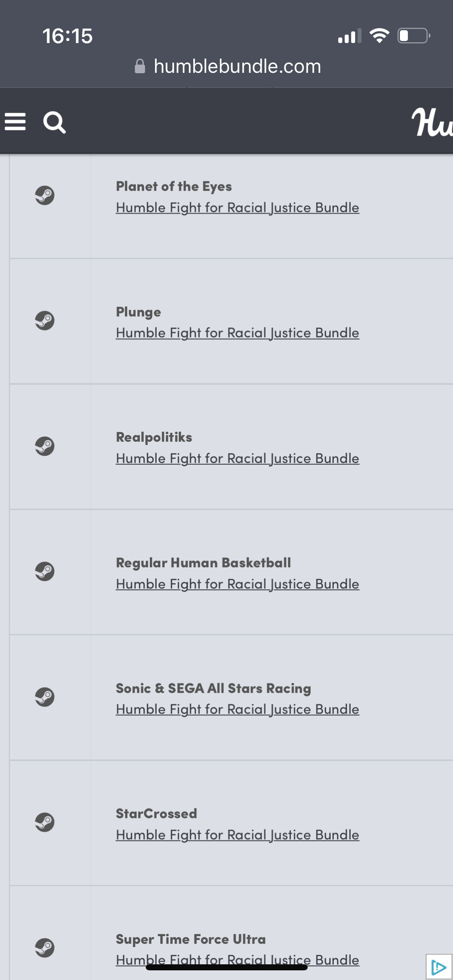Image resolution: width=453 pixels, height=980 pixels.
Task: Tap the AdChoices icon
Action: 439,966
